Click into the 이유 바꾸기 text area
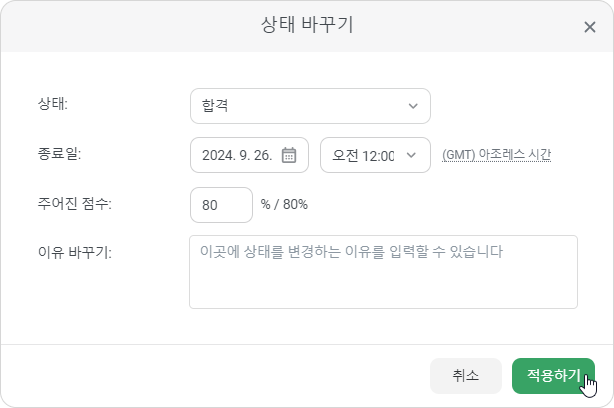 [x=383, y=272]
